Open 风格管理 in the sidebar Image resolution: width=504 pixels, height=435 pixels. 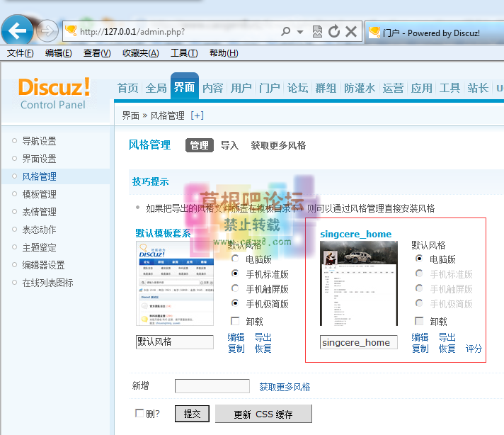(x=39, y=176)
